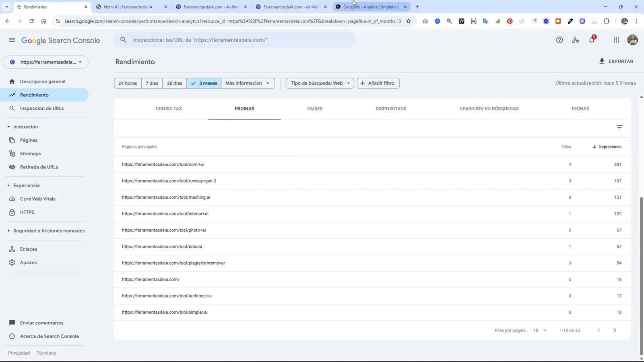Switch to the CONSULTAS tab

(x=169, y=108)
